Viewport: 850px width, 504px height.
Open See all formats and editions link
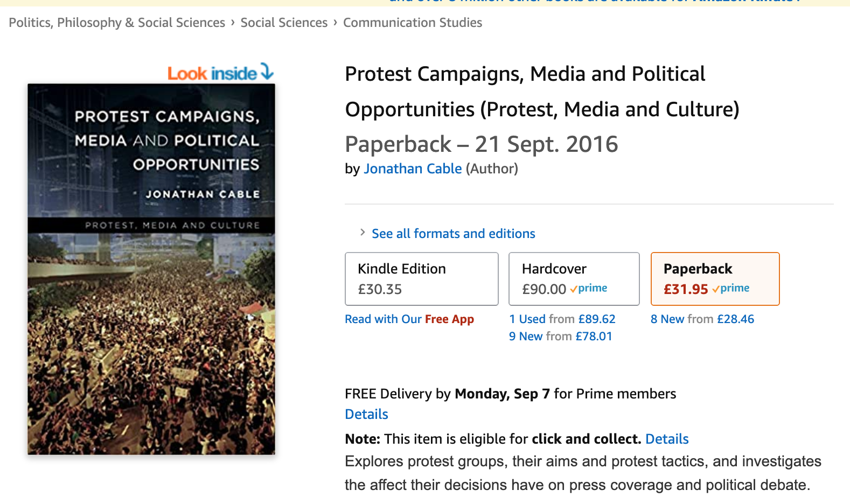tap(453, 234)
